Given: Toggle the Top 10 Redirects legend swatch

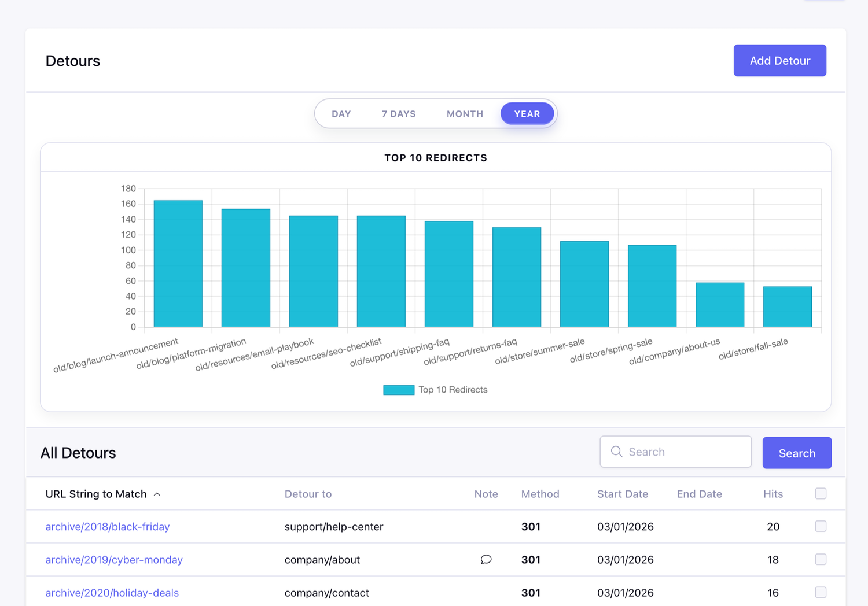Looking at the screenshot, I should click(399, 390).
